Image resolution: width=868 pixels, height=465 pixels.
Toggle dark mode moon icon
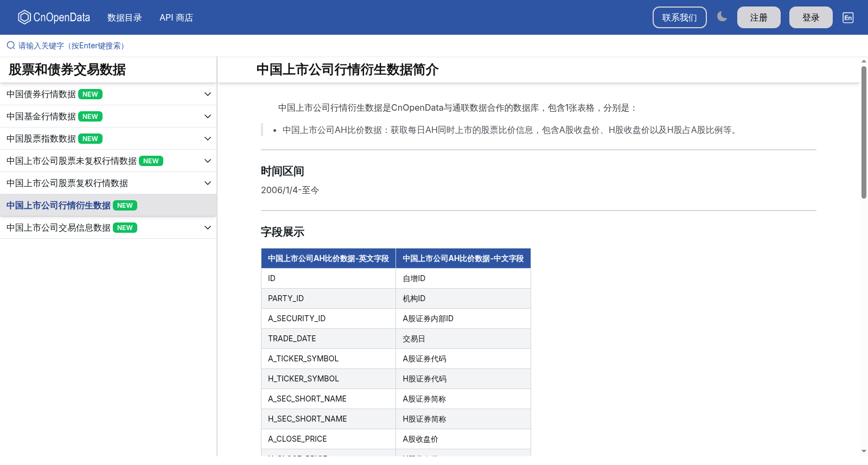tap(722, 17)
